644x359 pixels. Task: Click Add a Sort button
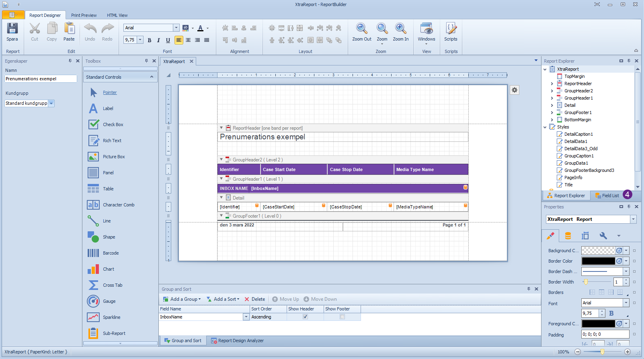[x=223, y=299]
